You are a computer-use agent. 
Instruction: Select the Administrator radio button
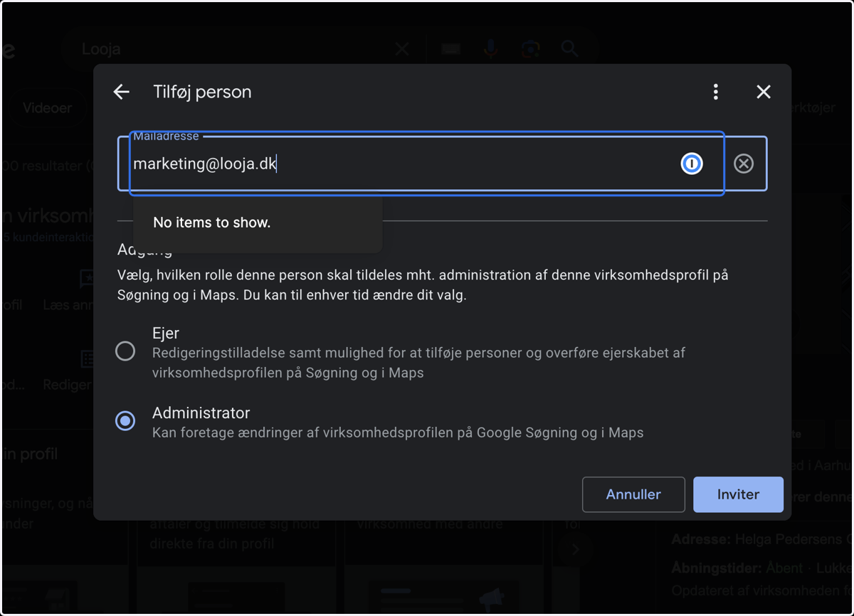pos(125,421)
